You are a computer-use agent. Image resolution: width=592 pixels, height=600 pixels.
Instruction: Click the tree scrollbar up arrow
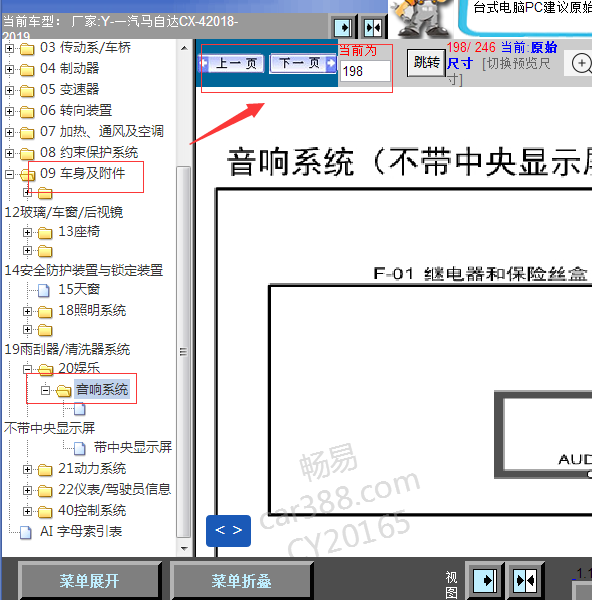coord(184,48)
